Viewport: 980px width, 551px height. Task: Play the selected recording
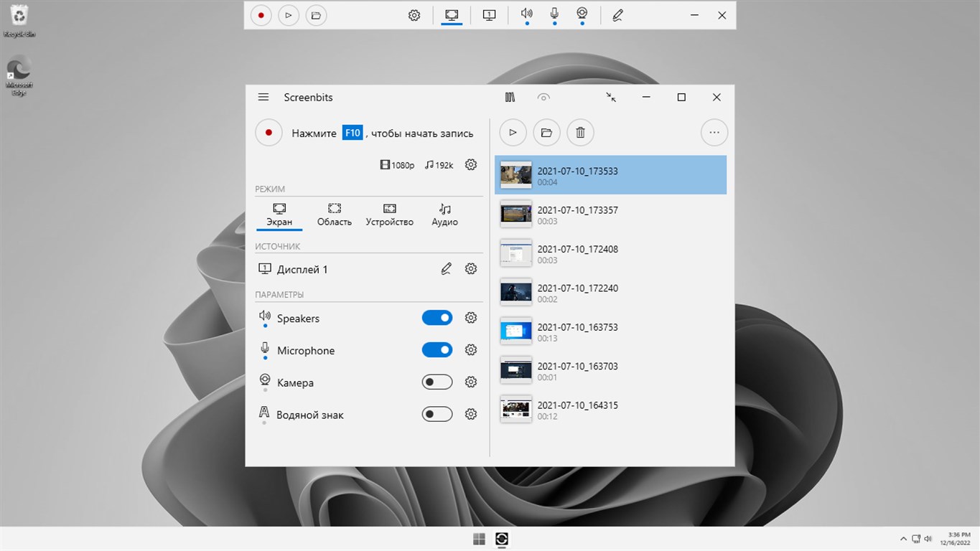tap(513, 133)
